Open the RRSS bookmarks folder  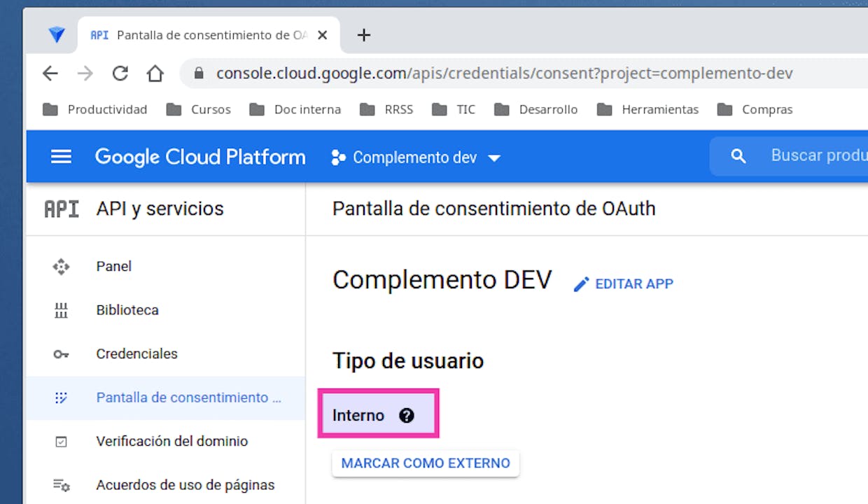click(386, 109)
